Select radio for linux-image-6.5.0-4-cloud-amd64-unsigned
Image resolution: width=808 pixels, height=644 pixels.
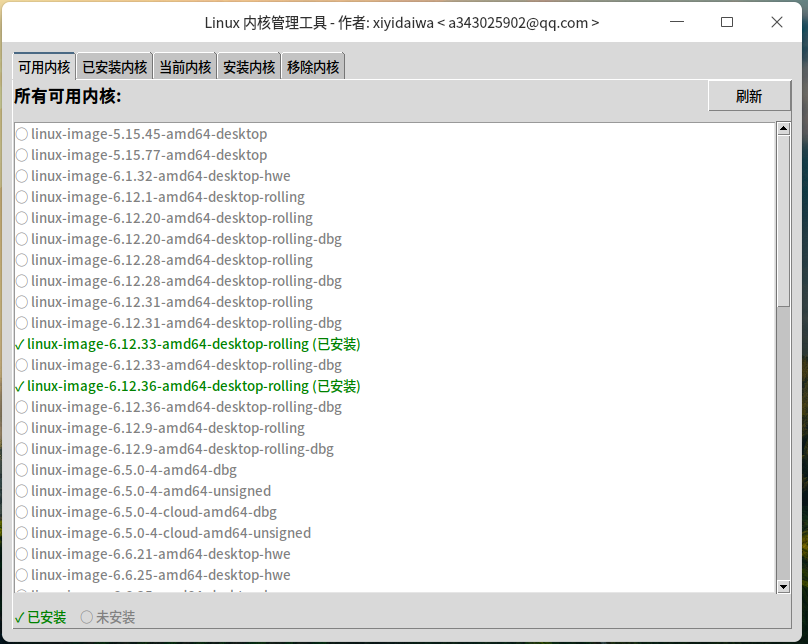(22, 533)
